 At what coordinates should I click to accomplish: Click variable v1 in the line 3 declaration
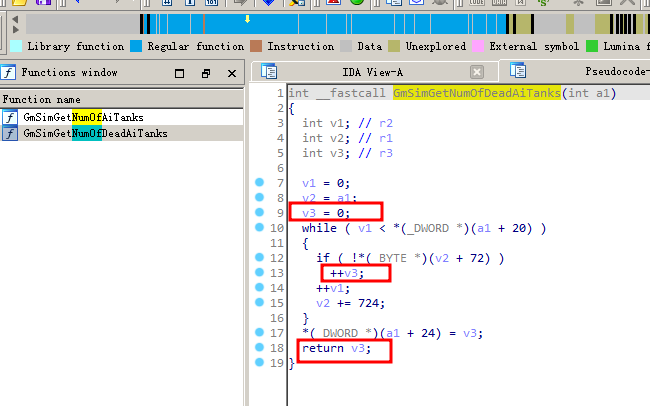pyautogui.click(x=337, y=123)
